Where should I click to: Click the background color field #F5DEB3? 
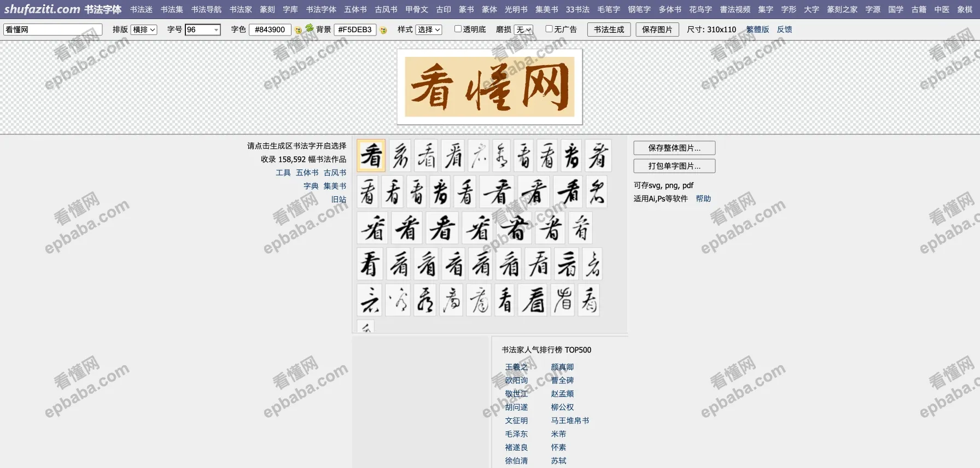pyautogui.click(x=354, y=30)
